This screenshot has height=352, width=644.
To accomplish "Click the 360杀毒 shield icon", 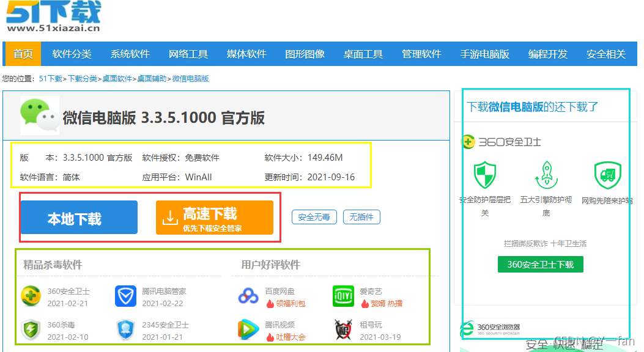I will 31,329.
